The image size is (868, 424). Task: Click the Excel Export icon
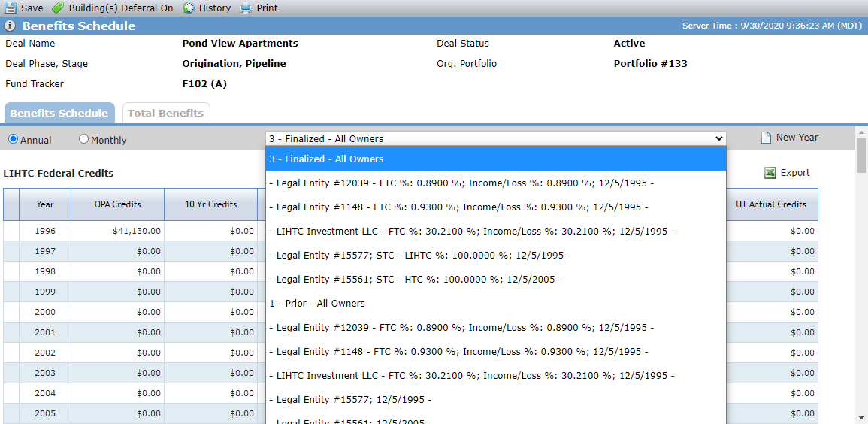click(770, 173)
